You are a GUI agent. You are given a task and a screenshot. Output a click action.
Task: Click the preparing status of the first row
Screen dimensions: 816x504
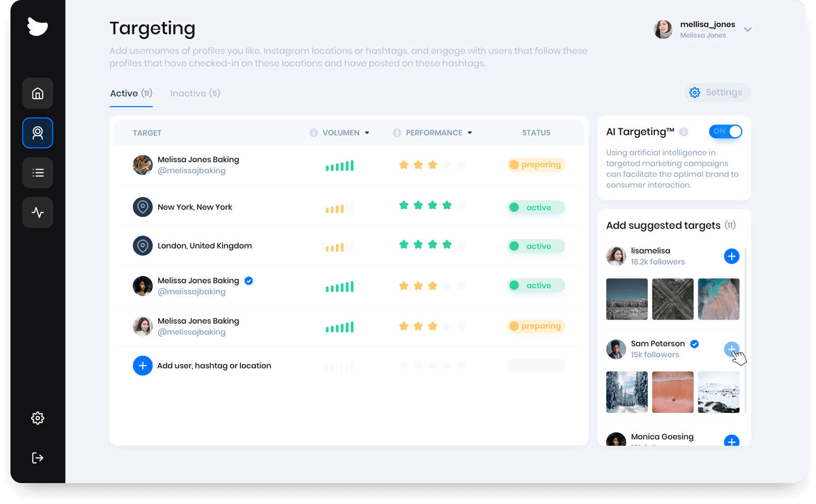coord(536,165)
